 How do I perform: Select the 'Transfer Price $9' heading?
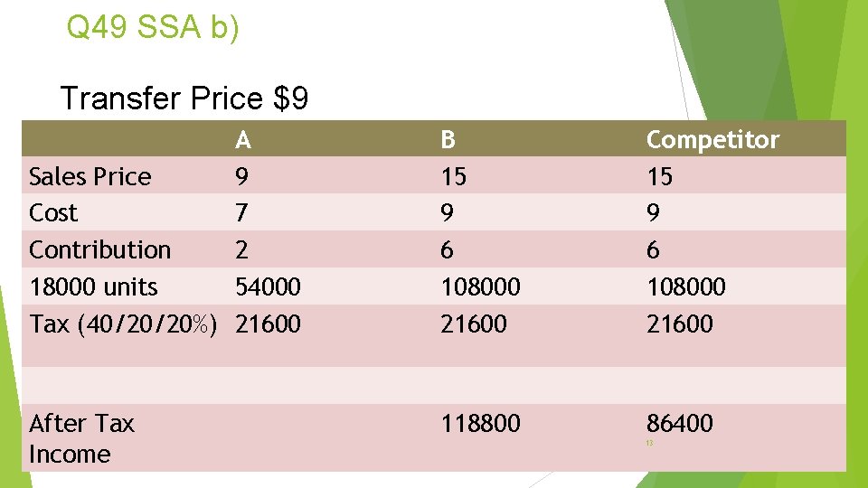click(184, 98)
